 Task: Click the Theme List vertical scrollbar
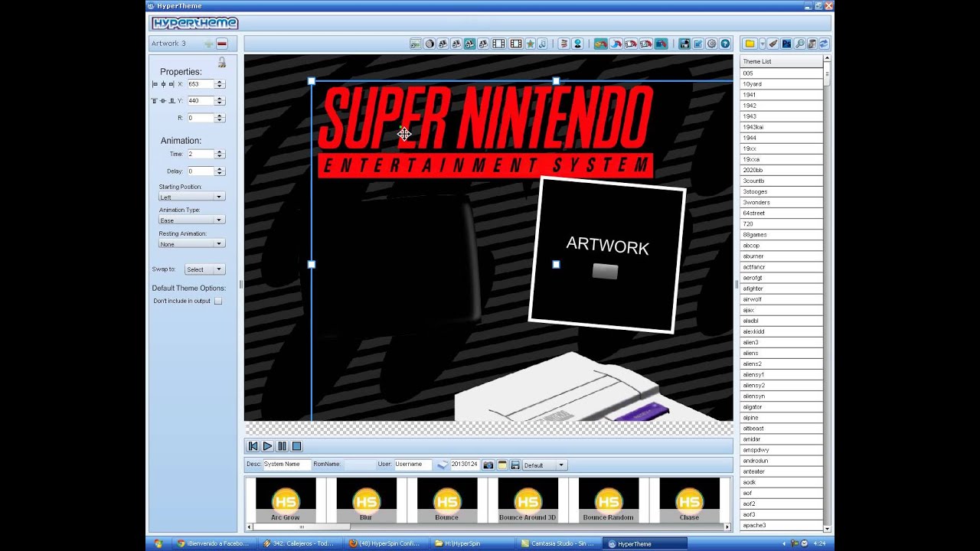pyautogui.click(x=827, y=294)
